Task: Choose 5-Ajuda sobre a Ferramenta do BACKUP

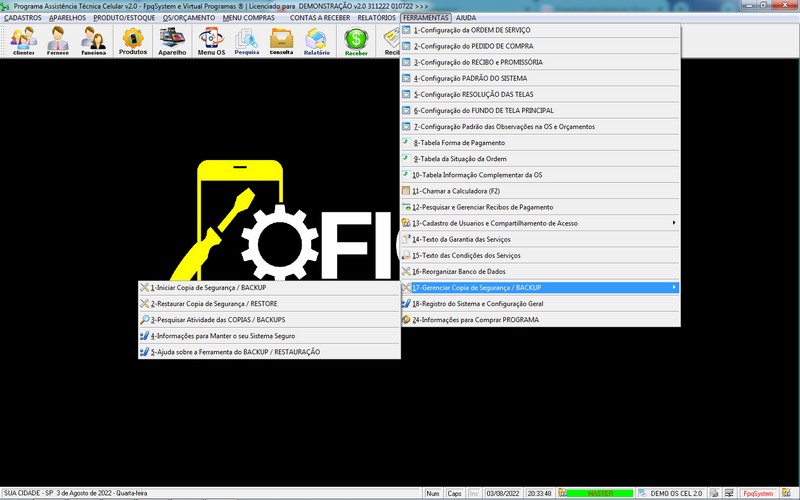Action: [x=269, y=352]
